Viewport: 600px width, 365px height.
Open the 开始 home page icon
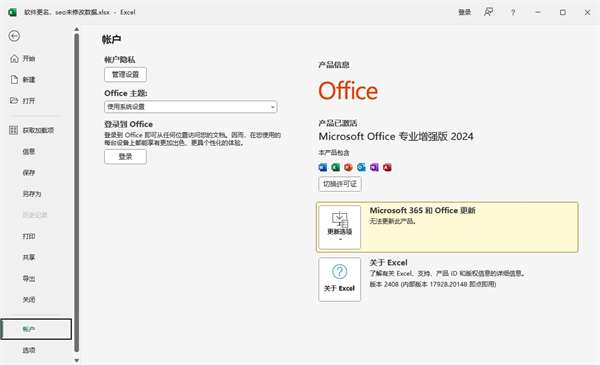point(14,59)
